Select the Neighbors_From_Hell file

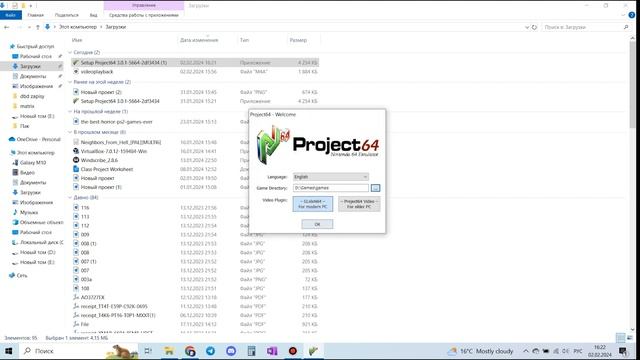[x=120, y=142]
